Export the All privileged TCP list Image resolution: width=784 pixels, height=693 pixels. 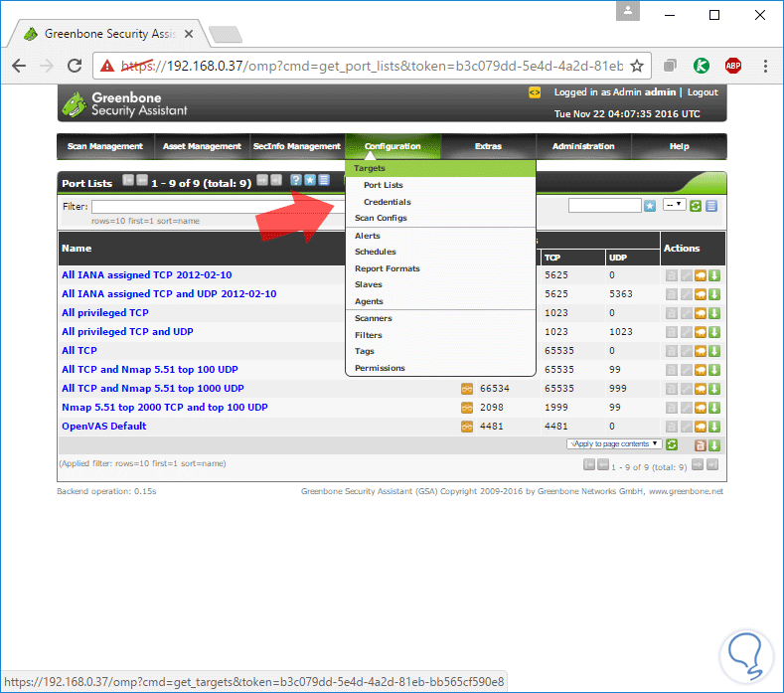click(x=714, y=314)
